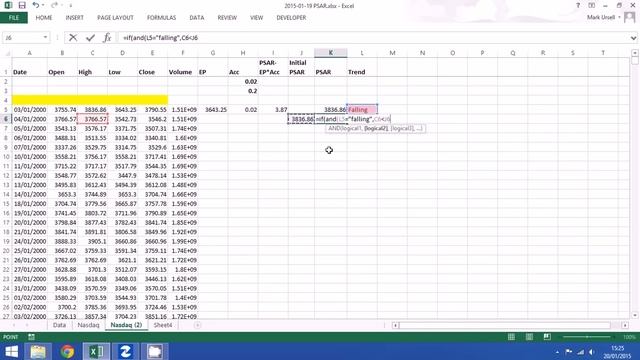Open the blue Z app in taskbar
Image resolution: width=640 pixels, height=360 pixels.
(x=125, y=351)
